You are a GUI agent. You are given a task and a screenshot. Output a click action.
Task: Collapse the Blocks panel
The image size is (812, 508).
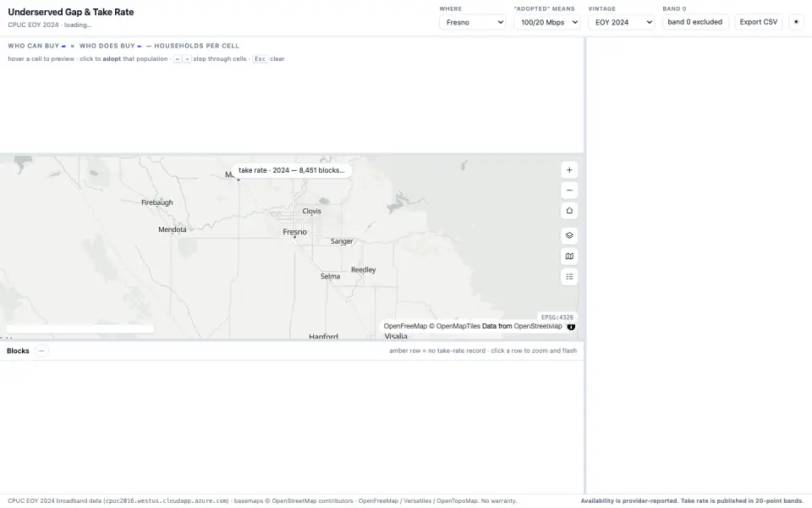(x=41, y=351)
